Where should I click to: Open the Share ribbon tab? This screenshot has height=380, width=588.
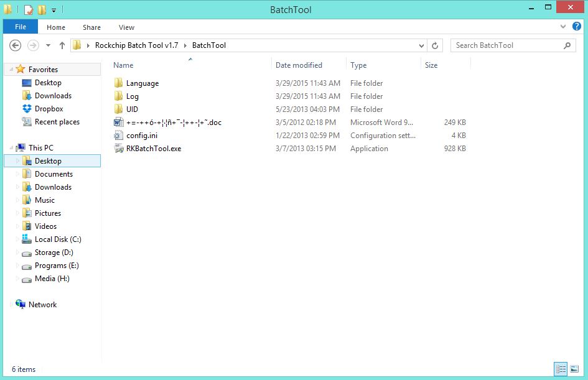[x=91, y=27]
